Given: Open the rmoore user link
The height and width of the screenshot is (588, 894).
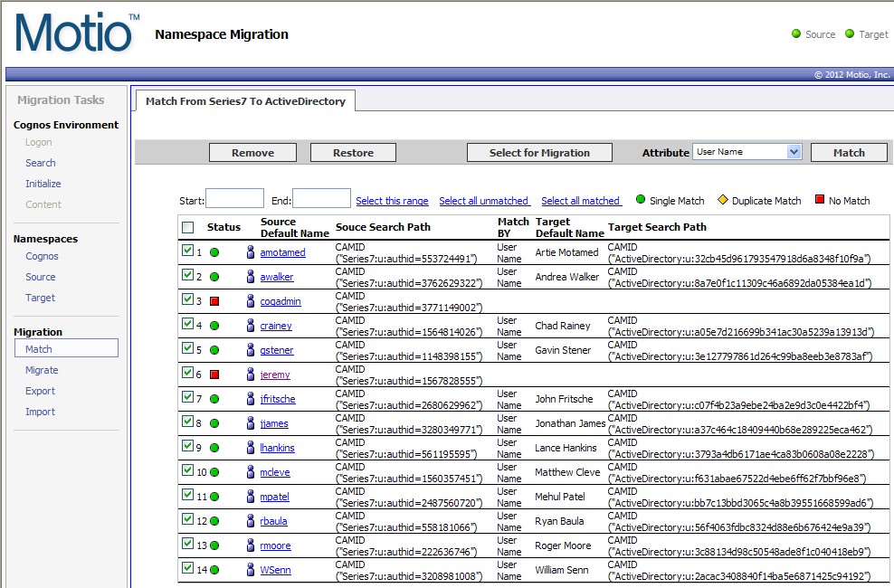Looking at the screenshot, I should pos(275,545).
